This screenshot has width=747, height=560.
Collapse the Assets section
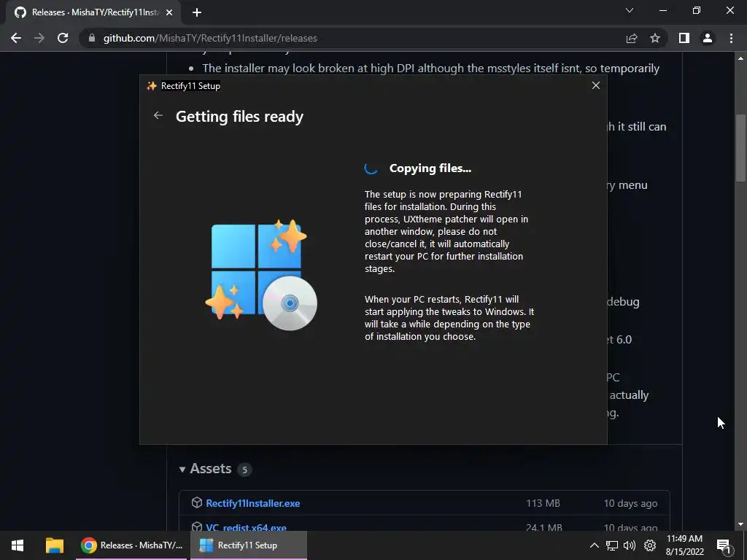(x=182, y=469)
